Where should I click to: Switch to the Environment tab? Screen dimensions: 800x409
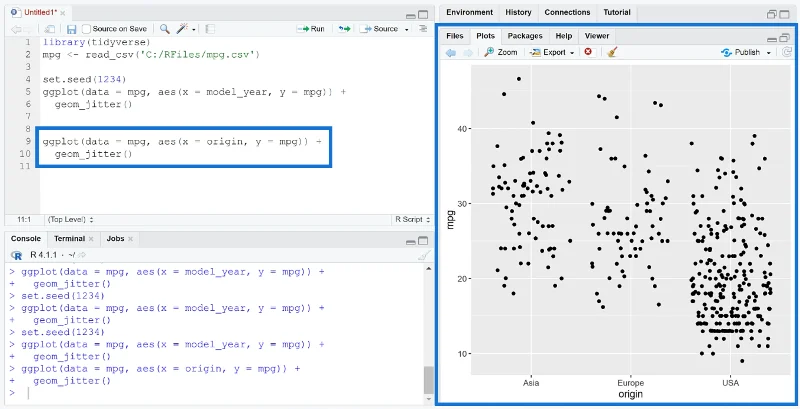click(x=469, y=12)
